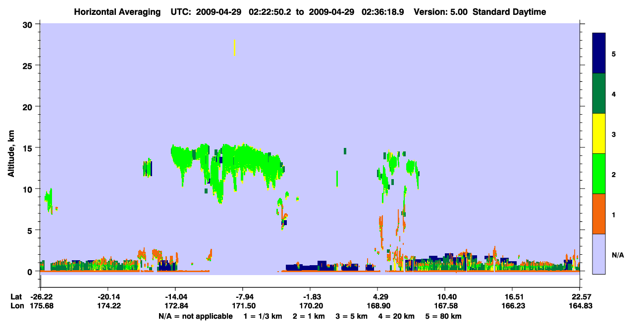Click the legend text '4 = 20 km'
The image size is (644, 330).
tap(396, 316)
